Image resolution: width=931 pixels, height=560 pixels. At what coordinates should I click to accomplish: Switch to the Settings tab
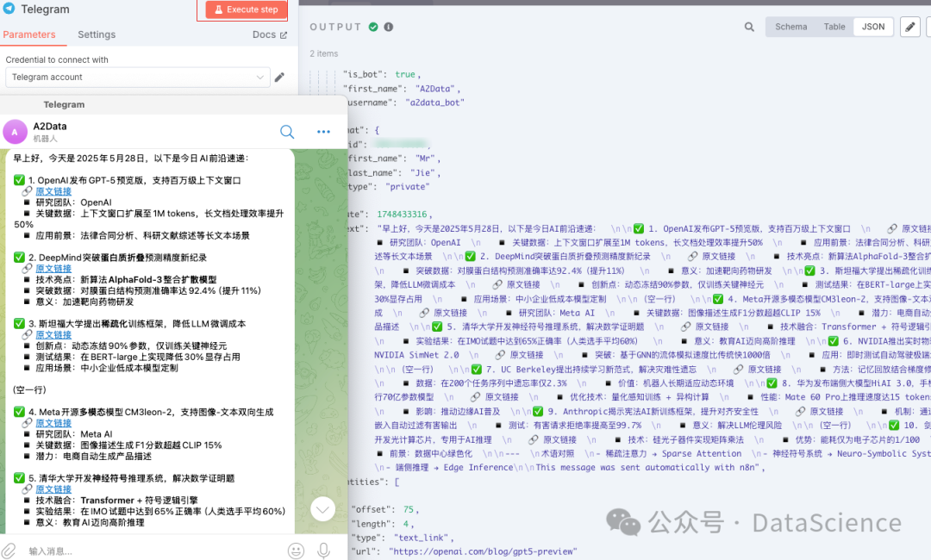(x=97, y=34)
